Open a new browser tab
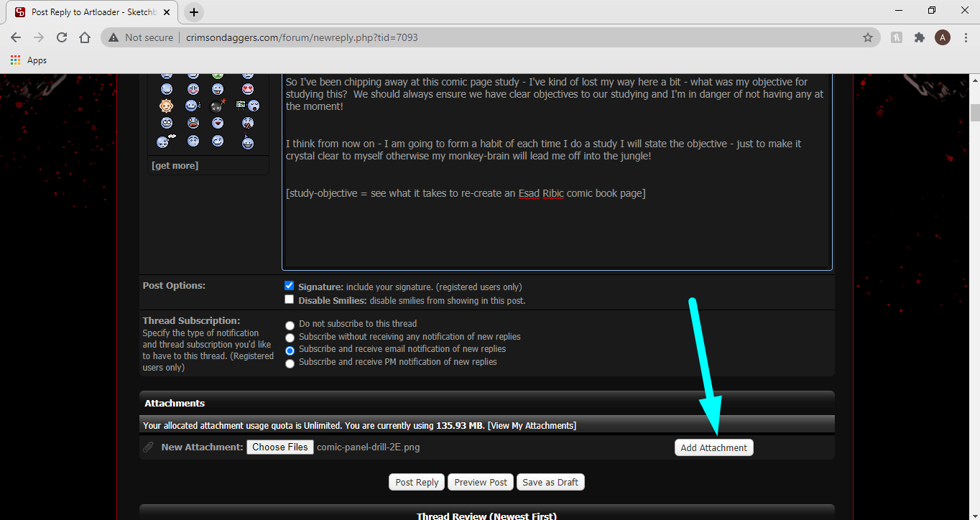 (194, 12)
